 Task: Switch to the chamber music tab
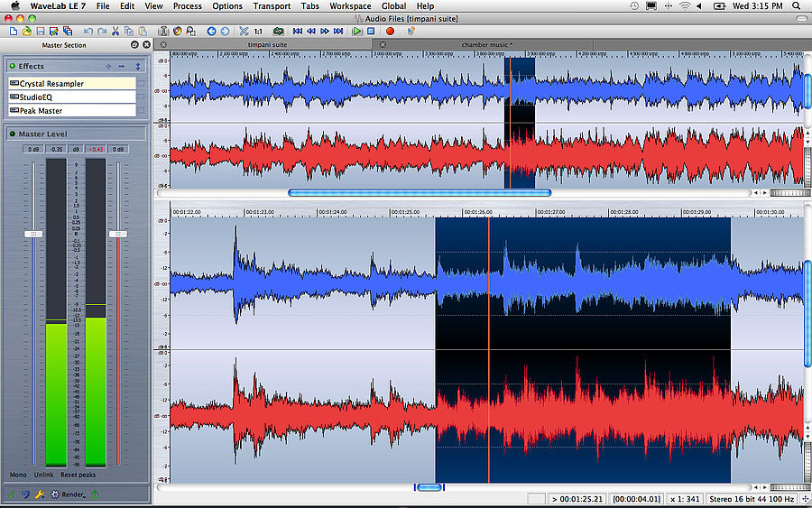(487, 44)
